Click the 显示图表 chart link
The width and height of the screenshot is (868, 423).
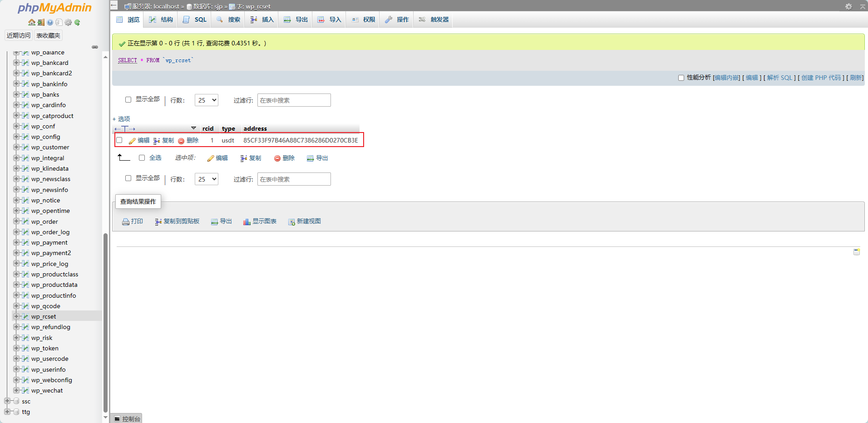coord(260,221)
